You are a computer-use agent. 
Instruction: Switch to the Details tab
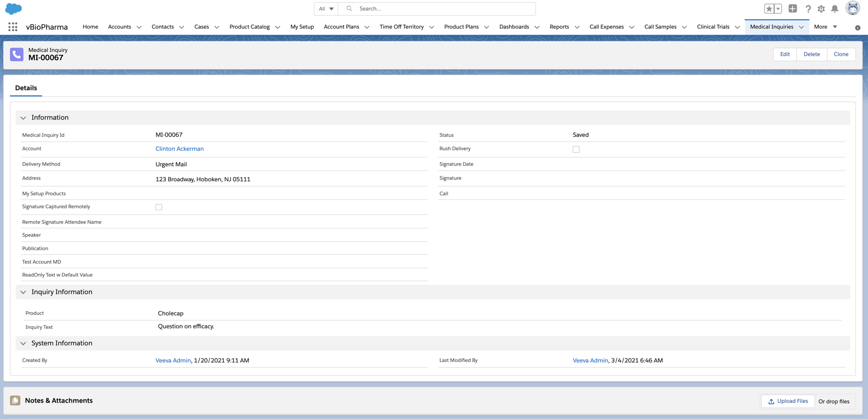(26, 88)
